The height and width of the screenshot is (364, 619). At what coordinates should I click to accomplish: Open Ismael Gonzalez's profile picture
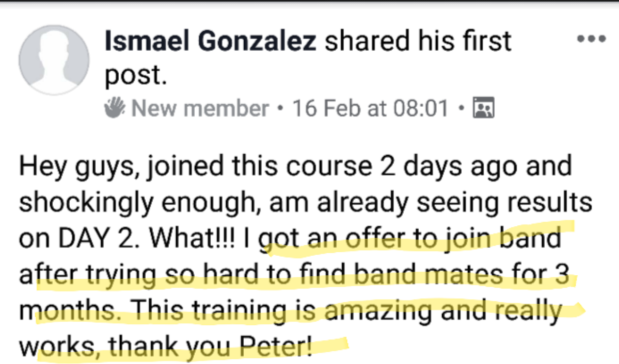pos(54,60)
